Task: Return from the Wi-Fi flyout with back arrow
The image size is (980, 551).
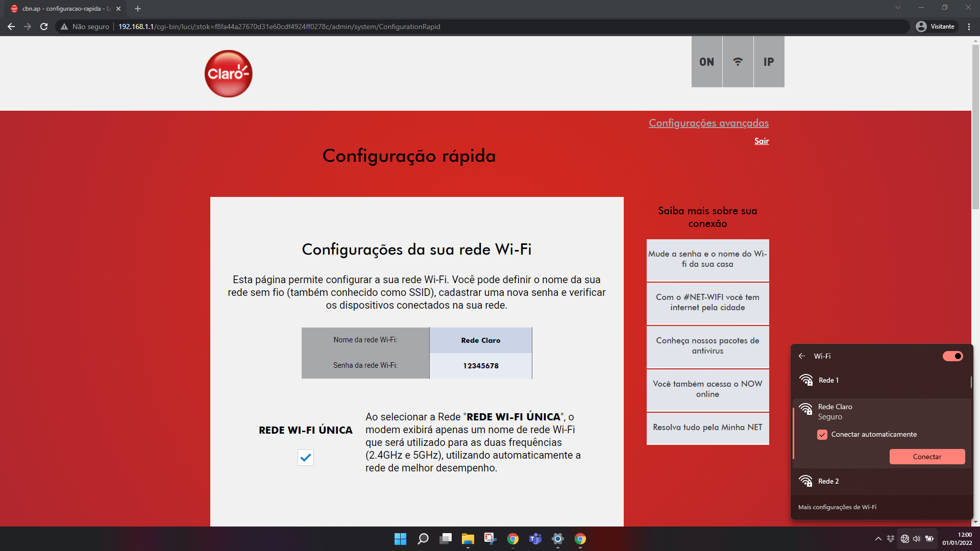Action: pos(802,356)
